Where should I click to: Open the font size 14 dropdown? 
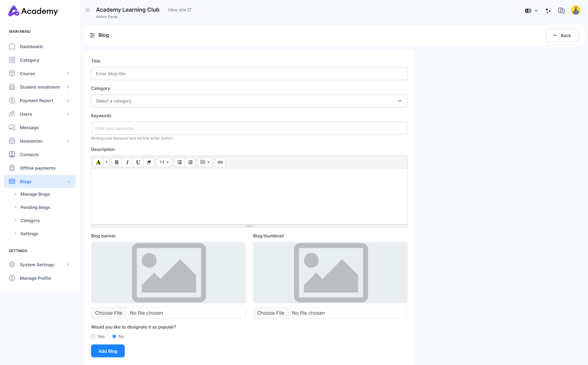click(x=164, y=162)
